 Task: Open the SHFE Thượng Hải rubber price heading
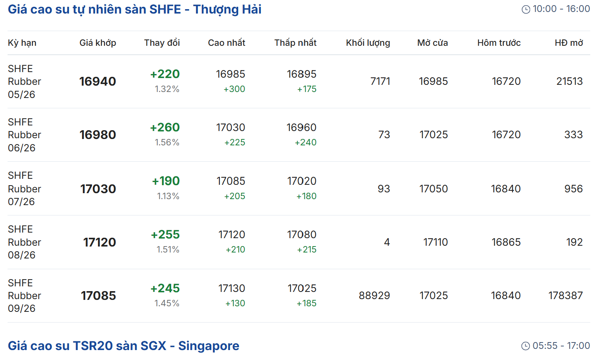135,10
